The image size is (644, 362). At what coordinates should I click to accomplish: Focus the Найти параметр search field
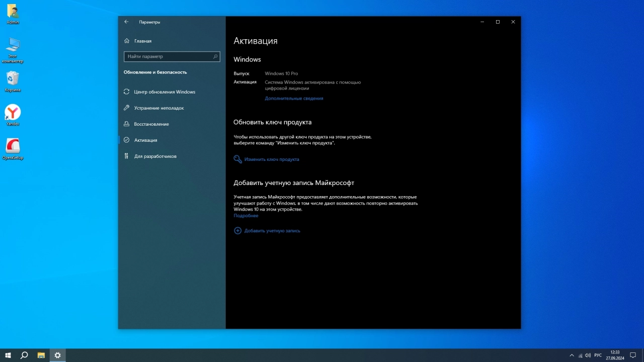tap(172, 56)
